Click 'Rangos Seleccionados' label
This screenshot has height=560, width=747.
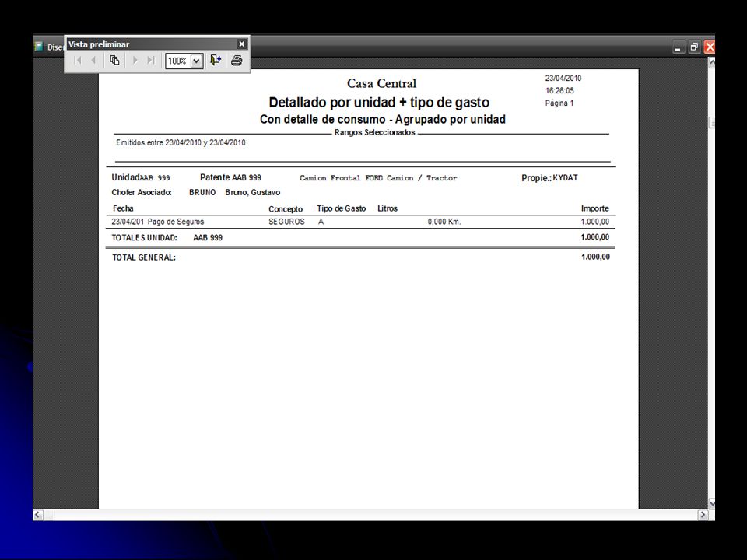[374, 132]
